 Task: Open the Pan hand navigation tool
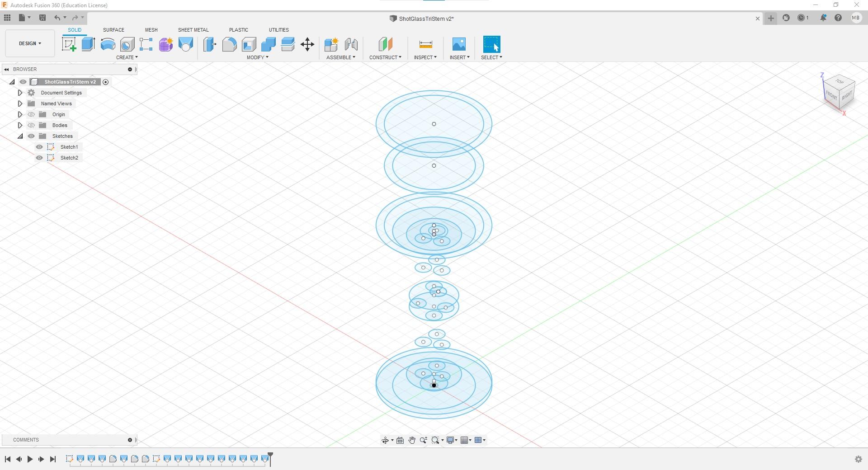412,440
